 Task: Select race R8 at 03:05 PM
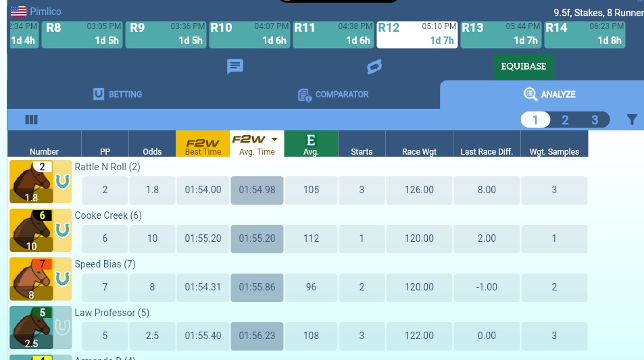[82, 34]
